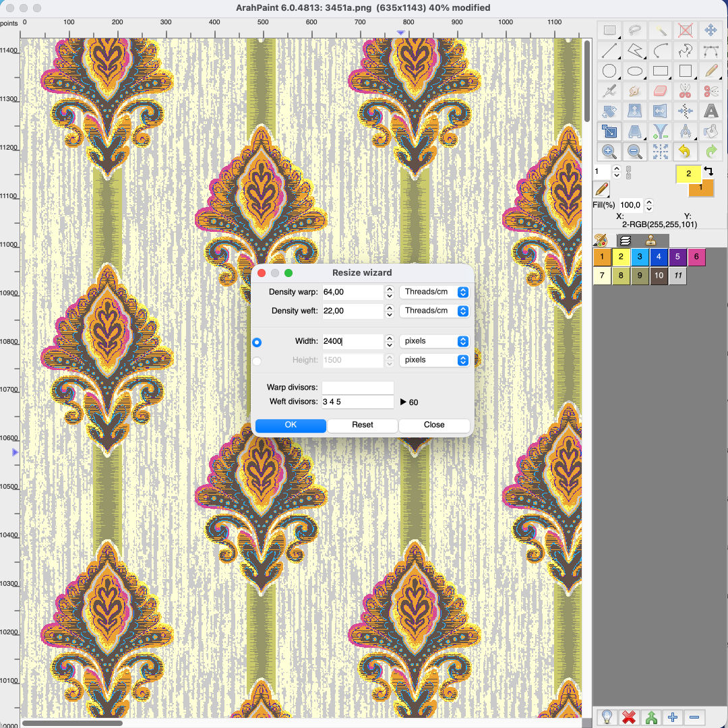The height and width of the screenshot is (728, 728).
Task: Switch to the layers tab
Action: click(x=626, y=241)
